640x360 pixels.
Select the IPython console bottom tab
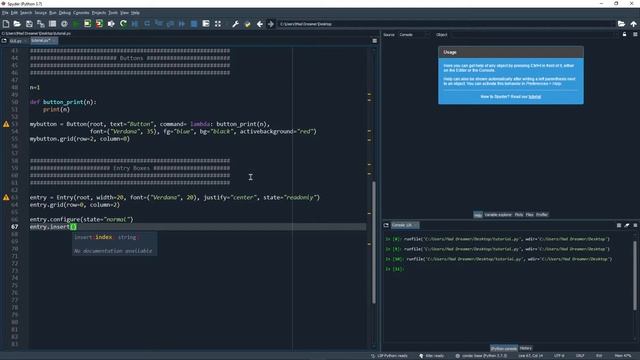click(x=504, y=348)
